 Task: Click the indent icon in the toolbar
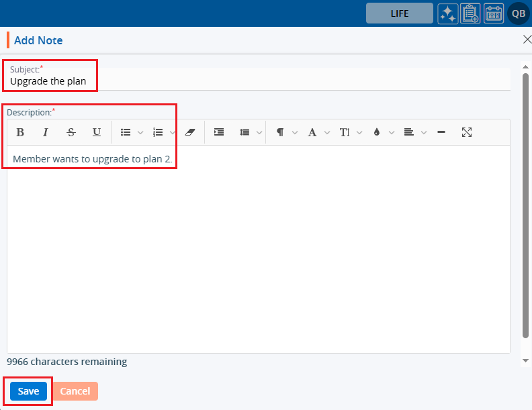219,132
